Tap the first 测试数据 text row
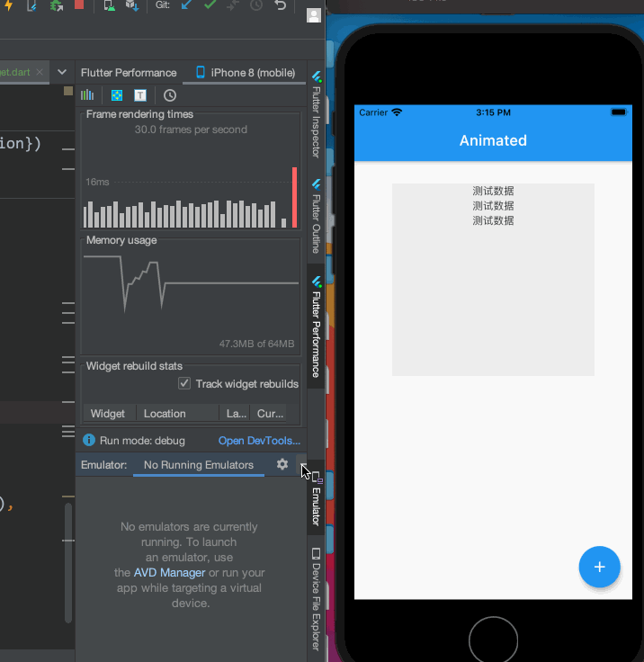The height and width of the screenshot is (662, 644). (x=493, y=191)
